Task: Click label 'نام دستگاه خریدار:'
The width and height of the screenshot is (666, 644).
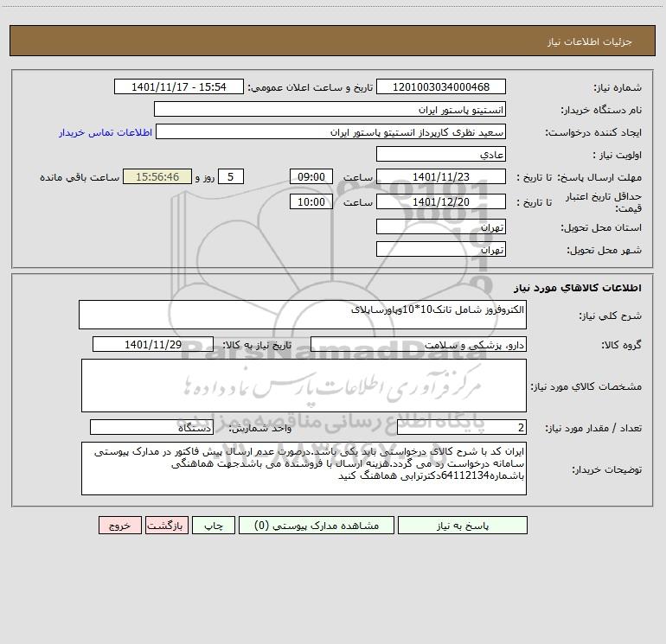Action: point(601,110)
